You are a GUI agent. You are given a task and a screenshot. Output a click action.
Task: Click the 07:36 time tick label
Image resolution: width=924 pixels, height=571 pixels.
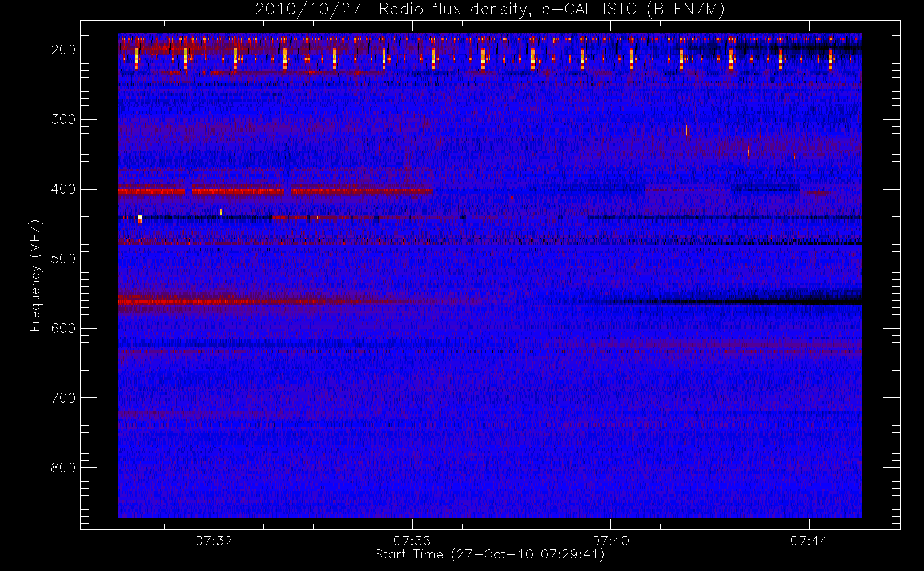(x=412, y=541)
